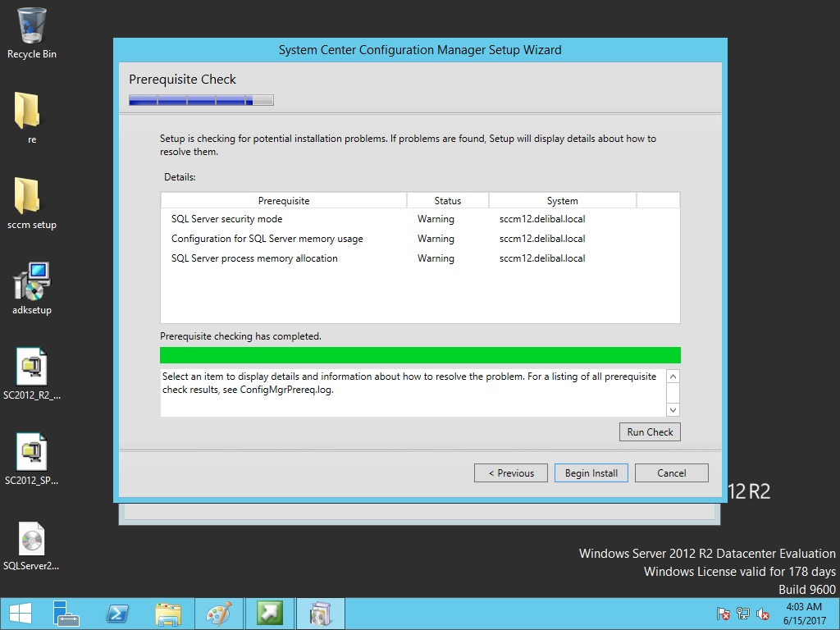Click the Windows Start button
This screenshot has width=840, height=630.
[20, 614]
